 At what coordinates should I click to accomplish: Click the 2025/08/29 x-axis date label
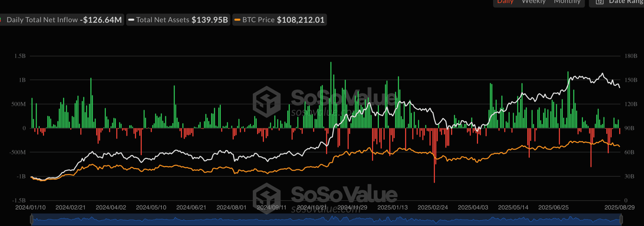[x=619, y=208]
